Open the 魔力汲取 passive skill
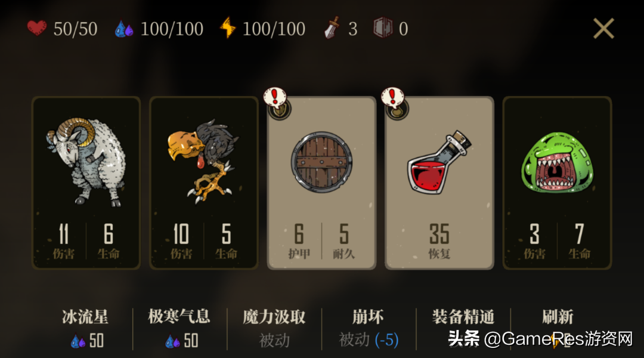 [274, 328]
